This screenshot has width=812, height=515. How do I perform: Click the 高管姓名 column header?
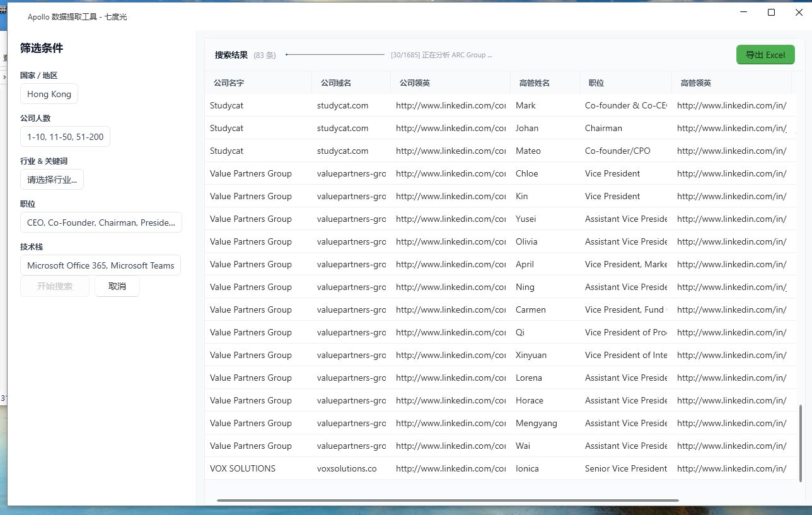[x=545, y=83]
